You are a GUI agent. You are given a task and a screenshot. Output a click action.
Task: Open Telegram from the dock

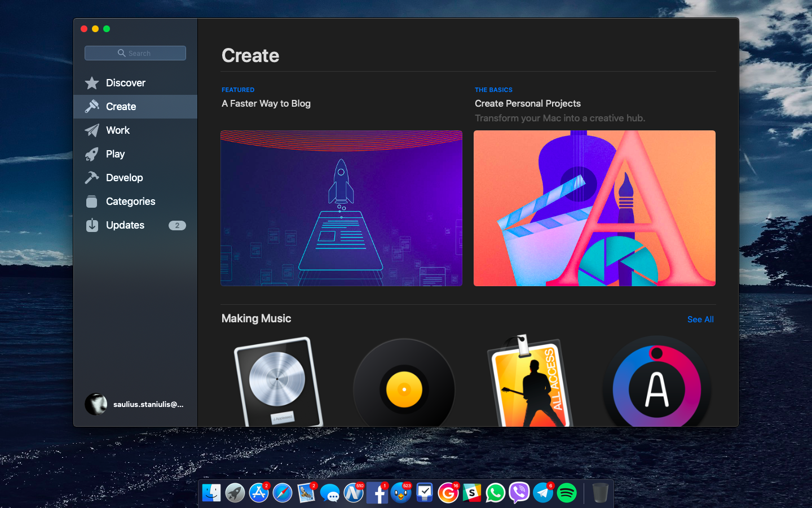(543, 493)
